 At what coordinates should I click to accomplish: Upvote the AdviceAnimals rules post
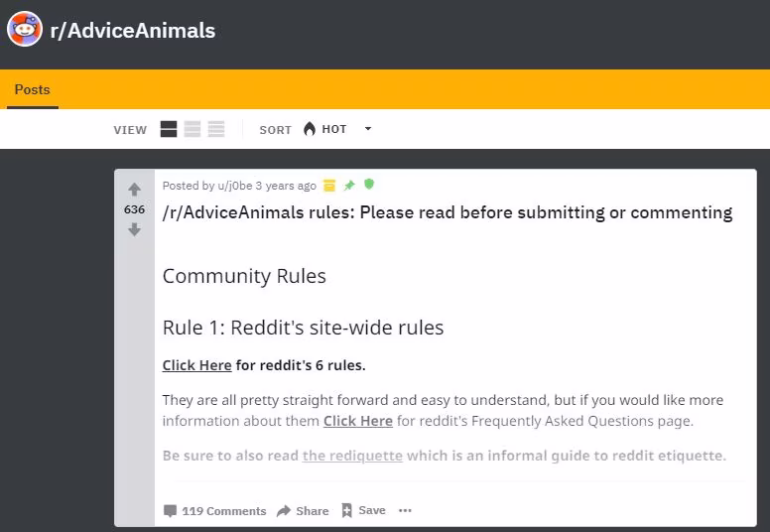click(x=135, y=190)
